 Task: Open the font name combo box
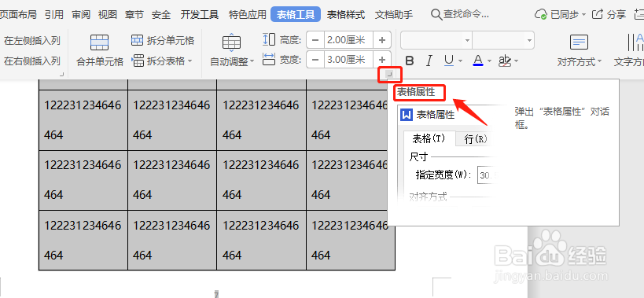click(x=436, y=40)
